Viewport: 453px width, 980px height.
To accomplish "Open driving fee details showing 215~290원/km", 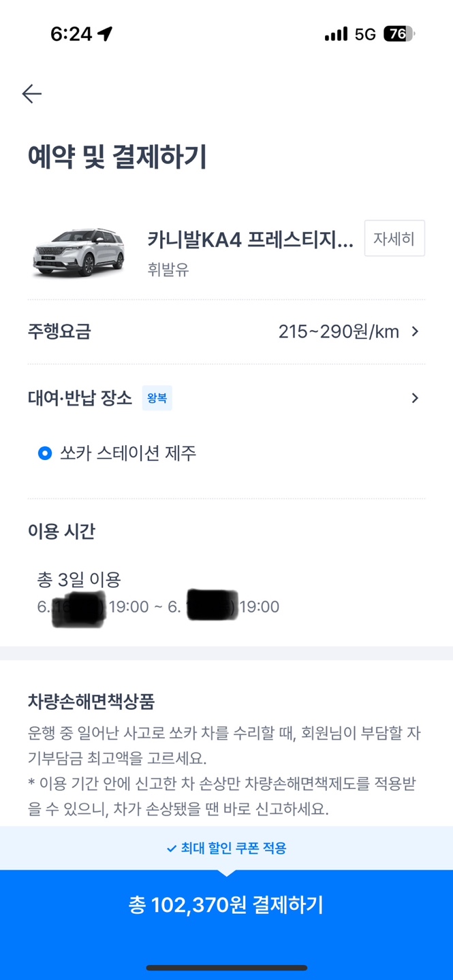I will (x=341, y=331).
